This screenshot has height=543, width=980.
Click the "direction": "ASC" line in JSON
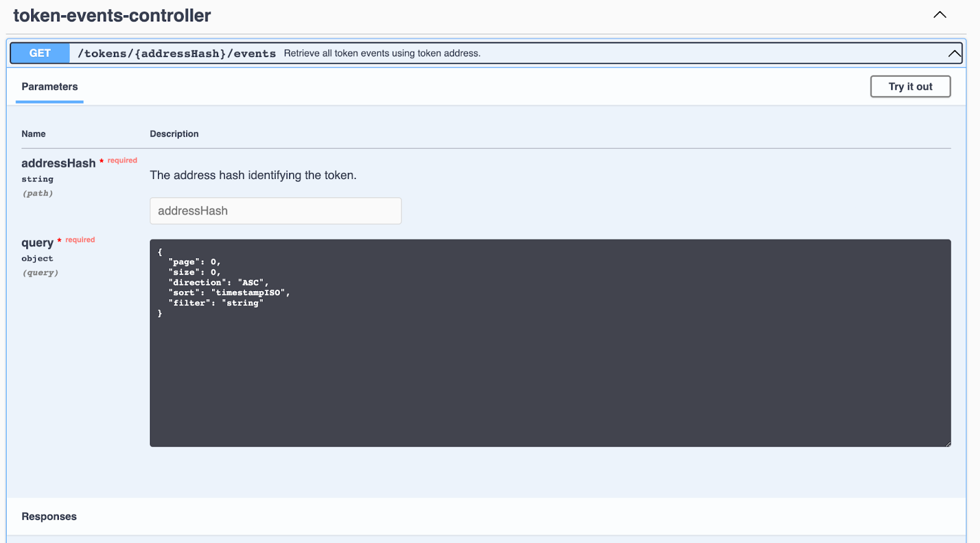coord(219,283)
